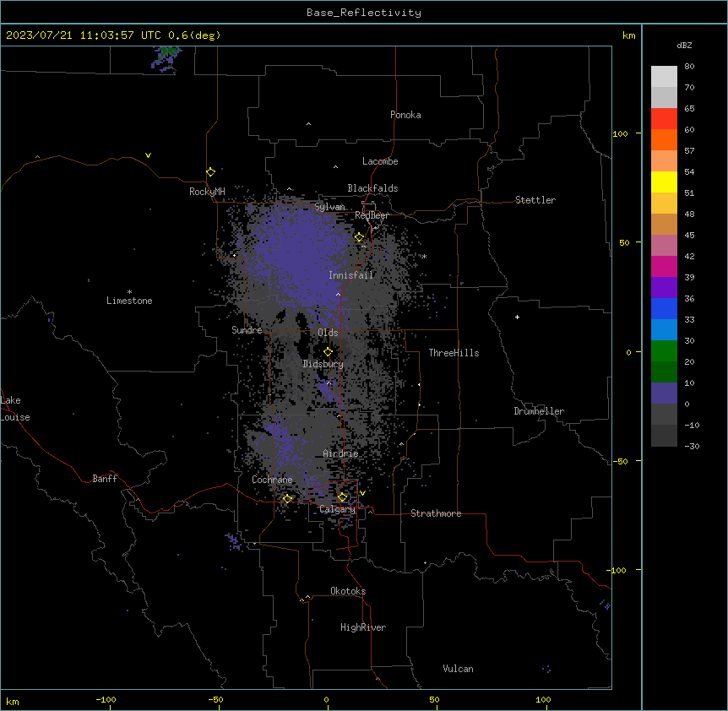The width and height of the screenshot is (728, 711).
Task: Click the km unit label at bottom left
Action: pos(13,701)
